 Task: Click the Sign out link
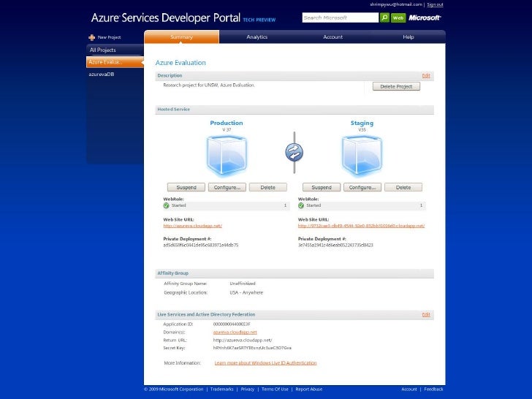point(435,4)
